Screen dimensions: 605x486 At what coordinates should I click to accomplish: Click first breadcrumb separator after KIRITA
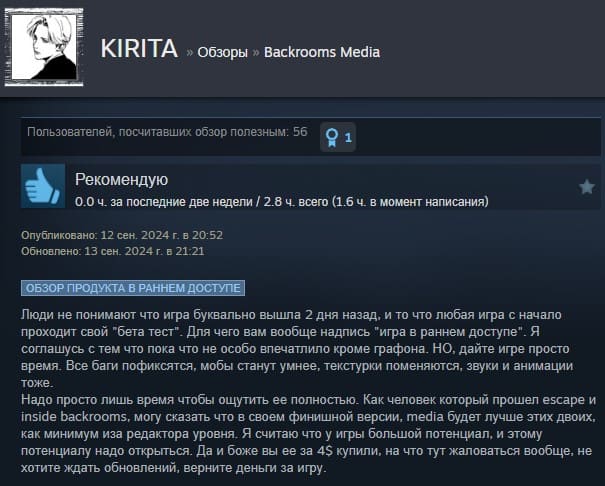point(189,52)
